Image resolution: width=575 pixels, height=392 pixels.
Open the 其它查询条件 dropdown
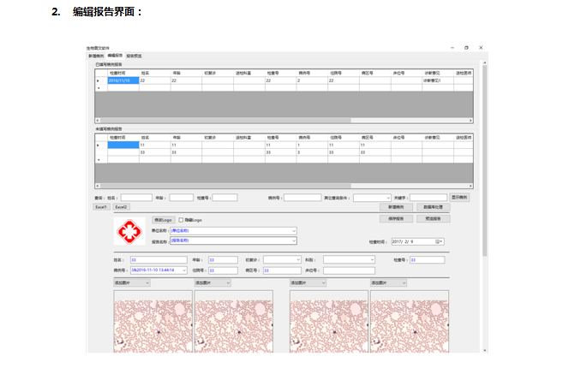coord(387,197)
